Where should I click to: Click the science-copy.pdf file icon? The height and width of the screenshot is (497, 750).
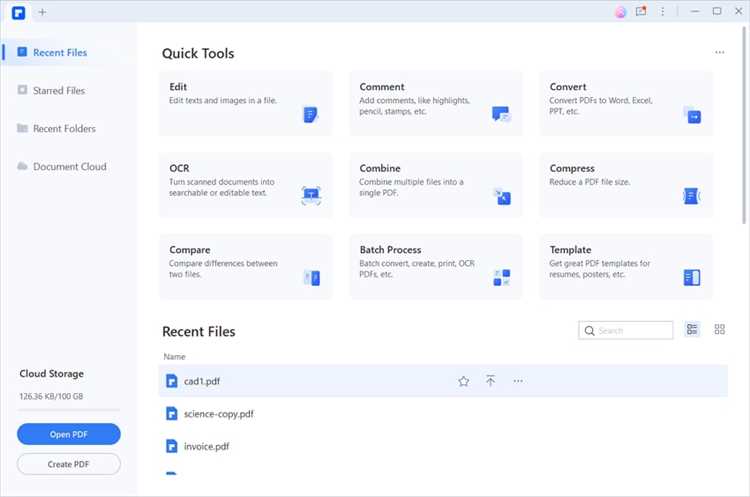point(171,414)
